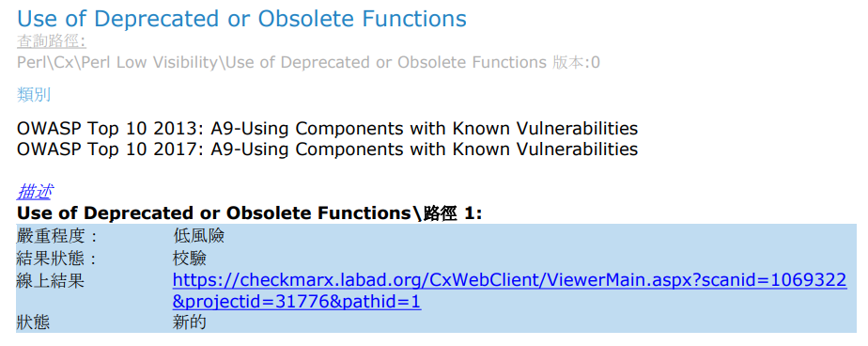Click the projectid=31776&pathid=1 link portion

(297, 302)
